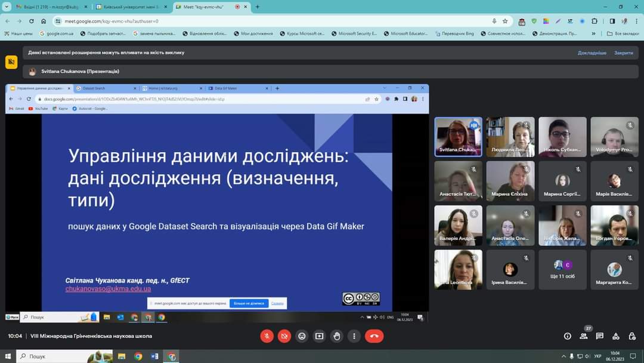Toggle the raise hand button

(x=337, y=336)
